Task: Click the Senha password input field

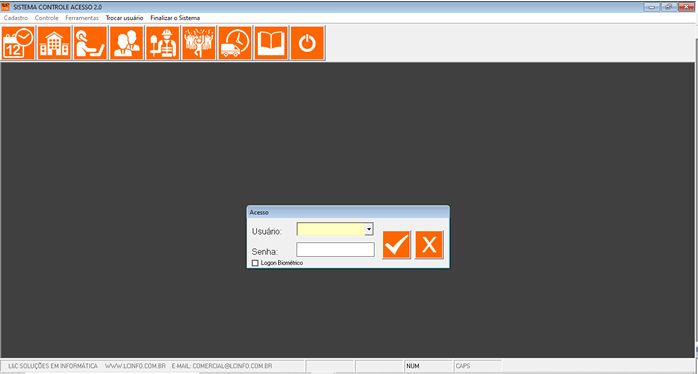Action: point(336,250)
